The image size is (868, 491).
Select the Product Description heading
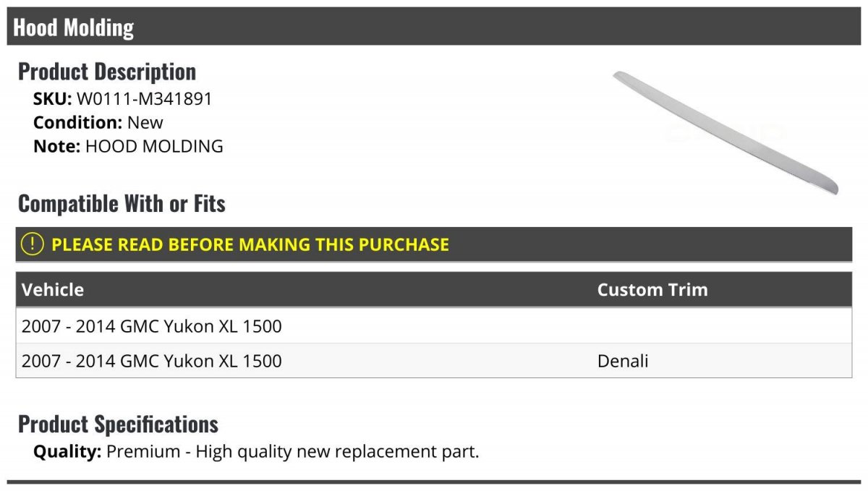click(x=107, y=72)
